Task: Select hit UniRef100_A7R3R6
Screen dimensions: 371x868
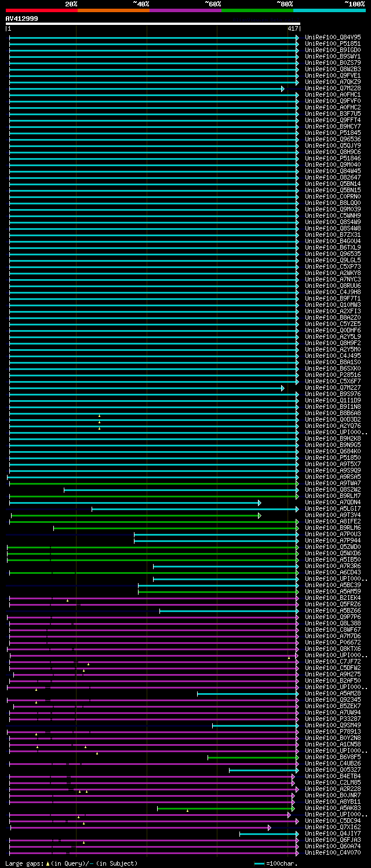Action: [332, 566]
